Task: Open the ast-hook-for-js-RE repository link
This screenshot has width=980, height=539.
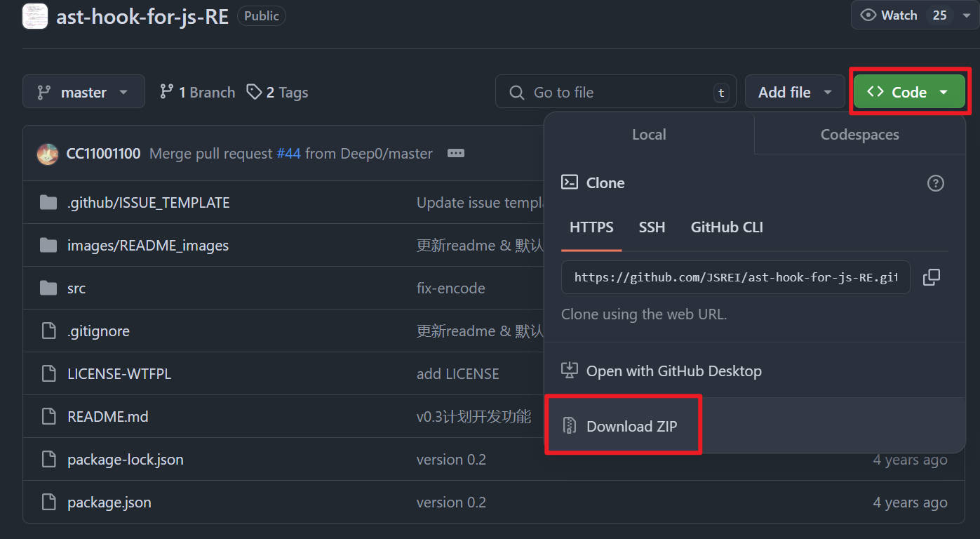Action: click(x=142, y=16)
